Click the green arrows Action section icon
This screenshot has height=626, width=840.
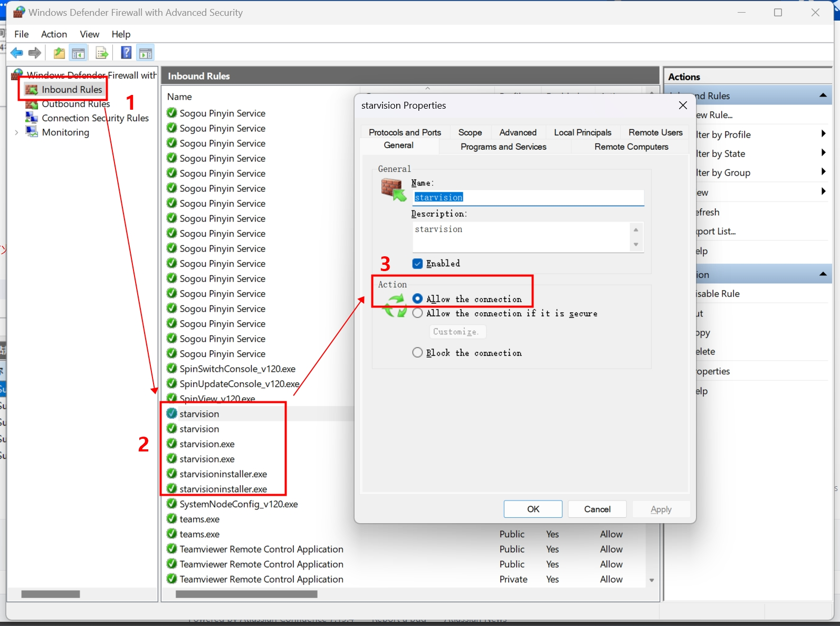pyautogui.click(x=395, y=306)
